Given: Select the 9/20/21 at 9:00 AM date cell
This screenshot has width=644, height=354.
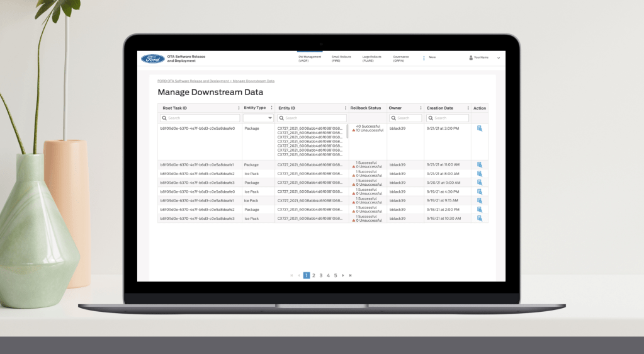Looking at the screenshot, I should (444, 183).
